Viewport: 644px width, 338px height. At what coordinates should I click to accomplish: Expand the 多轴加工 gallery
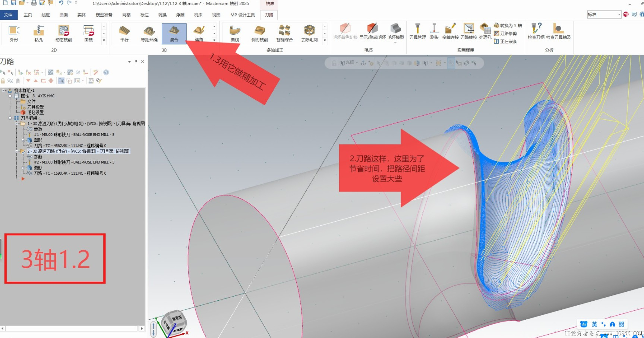(325, 40)
